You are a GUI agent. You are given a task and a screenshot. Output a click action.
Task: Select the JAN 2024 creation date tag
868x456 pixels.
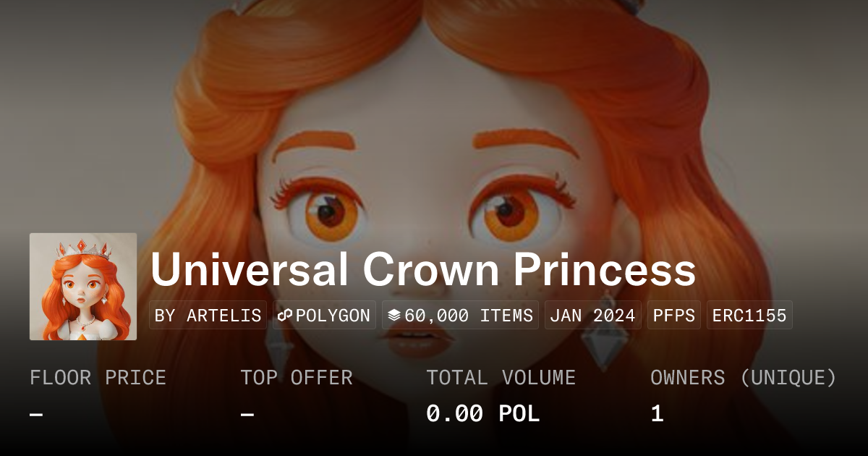click(x=593, y=316)
